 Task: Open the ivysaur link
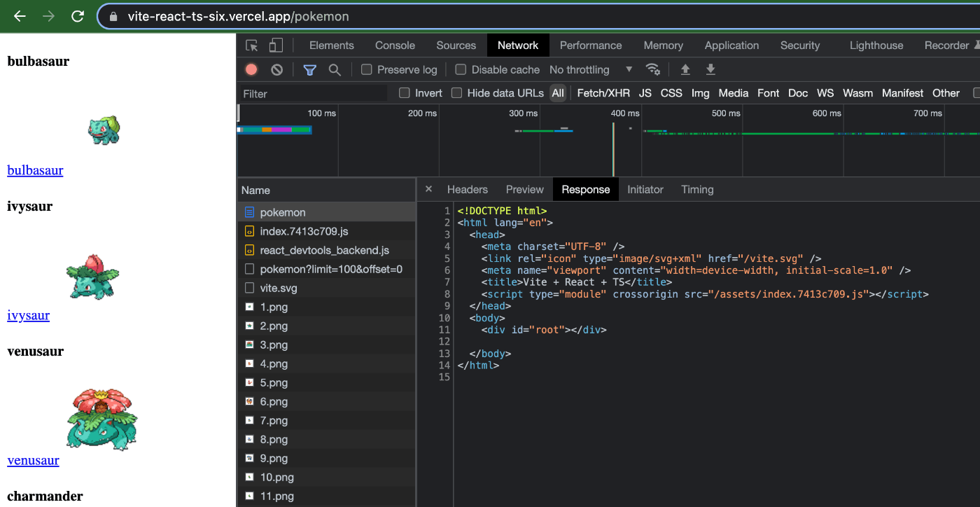click(x=28, y=315)
